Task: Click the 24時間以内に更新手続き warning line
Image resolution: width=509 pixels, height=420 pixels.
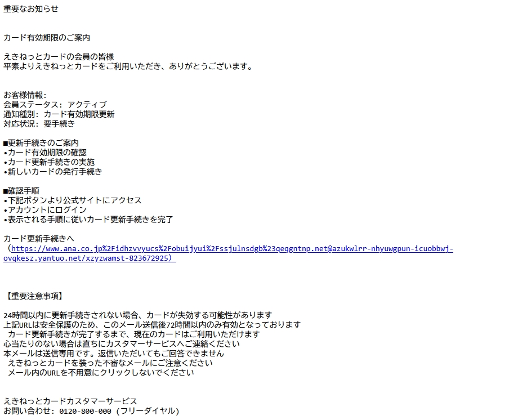Action: point(138,315)
